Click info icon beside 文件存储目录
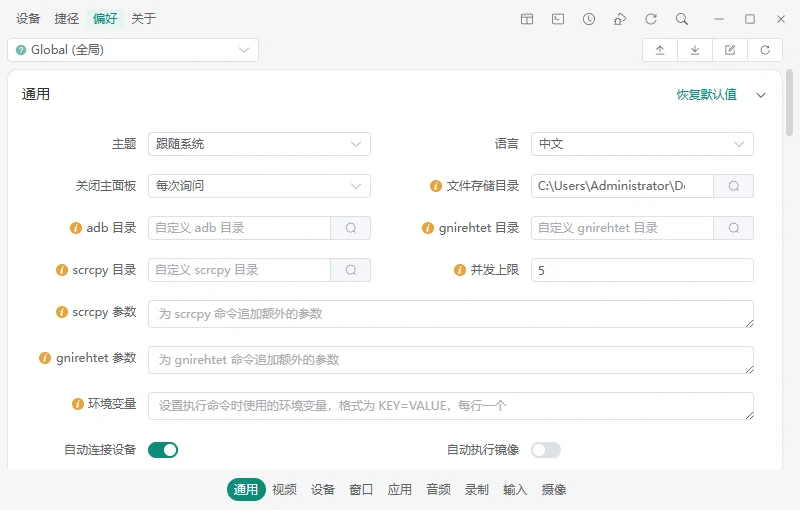 tap(436, 186)
